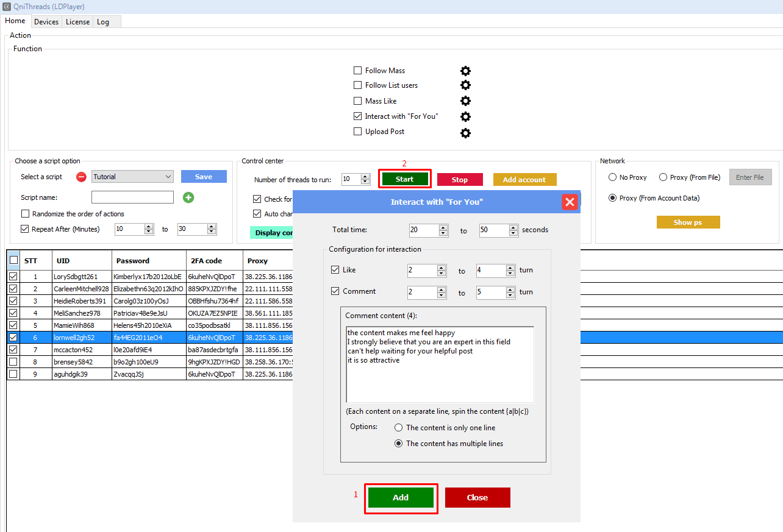
Task: Click inside the Script name field
Action: pyautogui.click(x=132, y=197)
